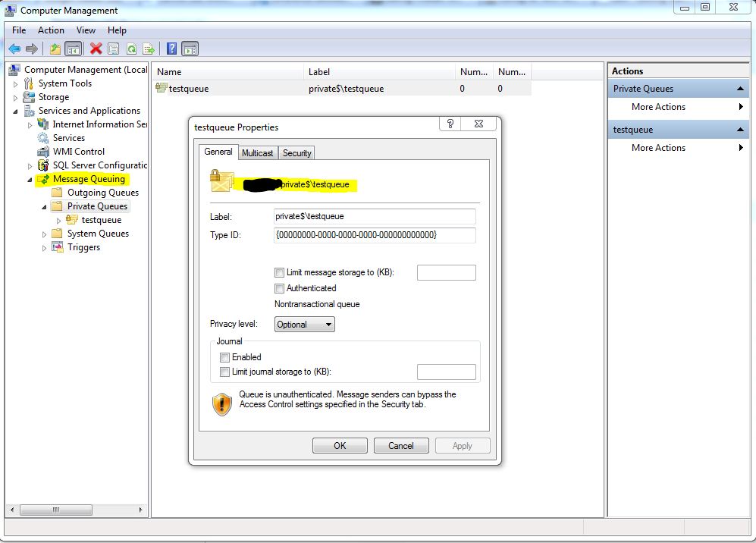
Task: Click the Label text field
Action: click(x=375, y=217)
